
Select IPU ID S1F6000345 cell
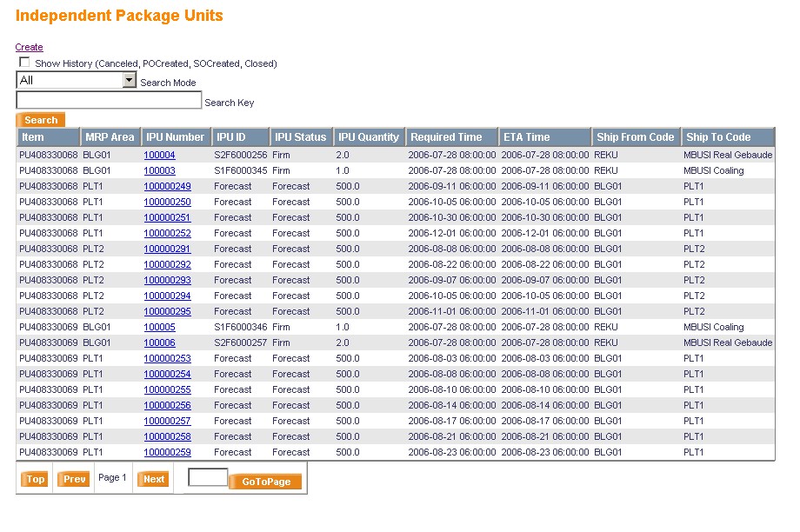(240, 171)
